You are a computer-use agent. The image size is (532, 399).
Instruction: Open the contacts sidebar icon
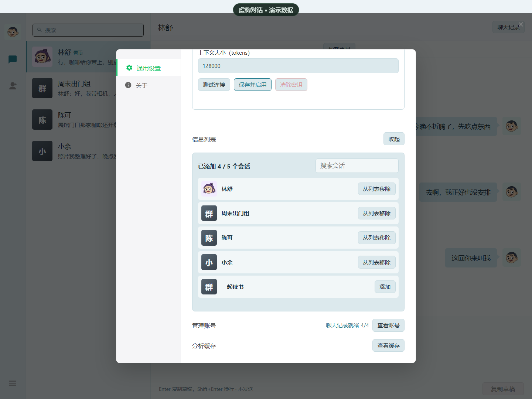click(x=13, y=86)
